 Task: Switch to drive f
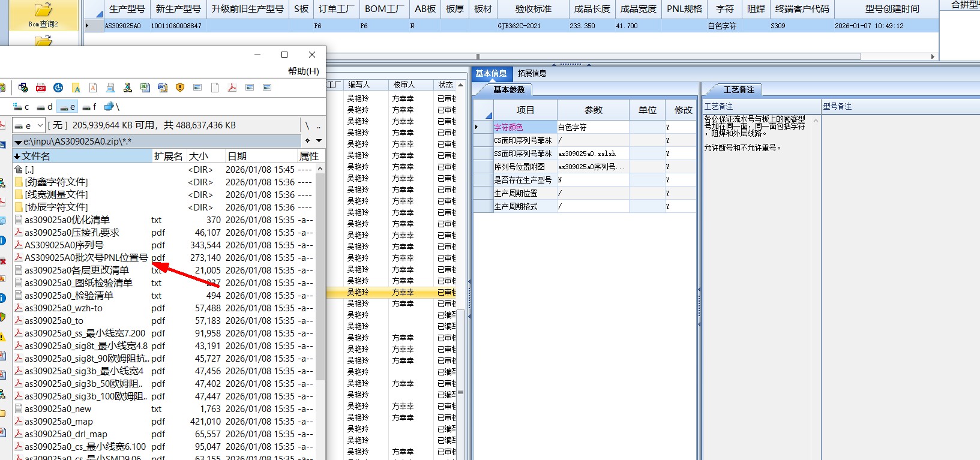tap(90, 107)
